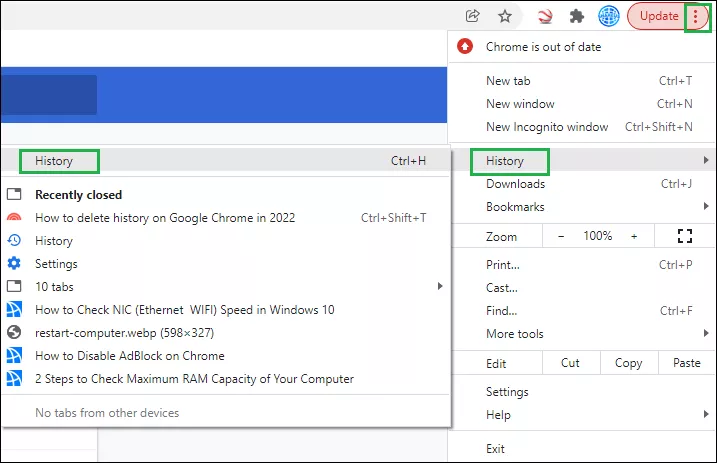Click the Recently closed heading
Image resolution: width=717 pixels, height=463 pixels.
(x=79, y=195)
